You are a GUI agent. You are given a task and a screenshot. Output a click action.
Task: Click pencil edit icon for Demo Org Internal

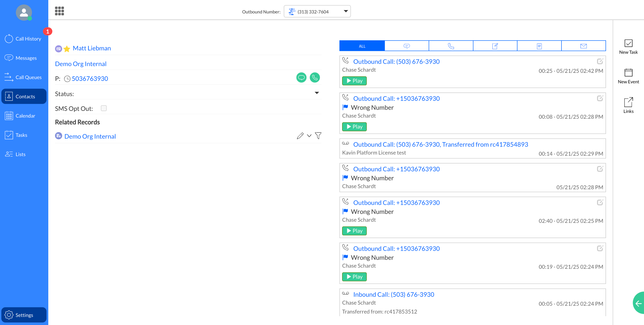click(x=300, y=136)
